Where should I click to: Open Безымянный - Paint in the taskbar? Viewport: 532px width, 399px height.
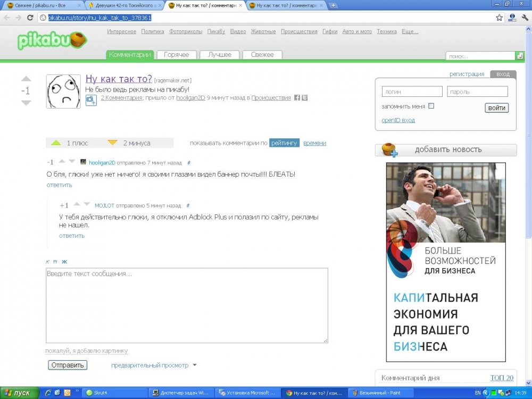pos(380,393)
